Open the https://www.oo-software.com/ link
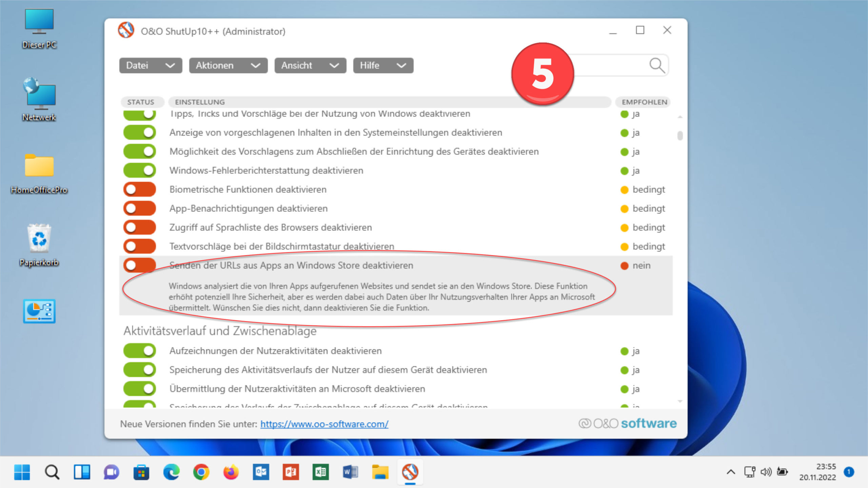 [x=324, y=424]
